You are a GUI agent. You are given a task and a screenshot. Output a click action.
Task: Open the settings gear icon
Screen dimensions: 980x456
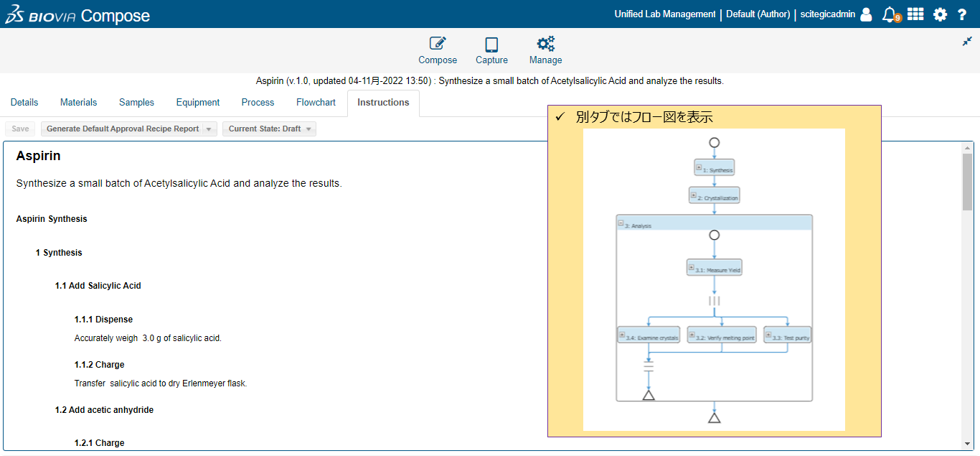[940, 14]
